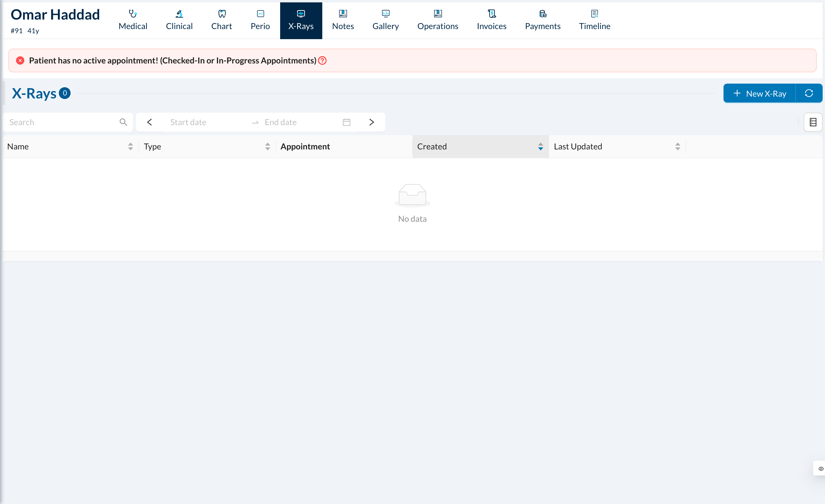Click the red error icon in alert
This screenshot has width=825, height=504.
[x=20, y=60]
